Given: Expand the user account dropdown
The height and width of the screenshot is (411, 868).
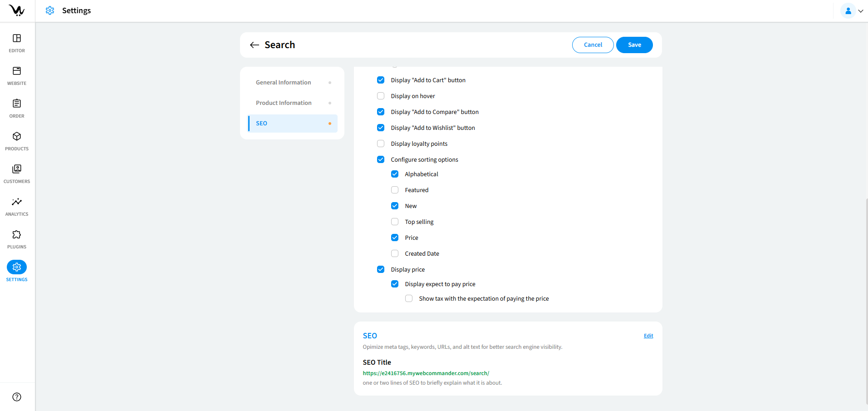Looking at the screenshot, I should coord(852,11).
